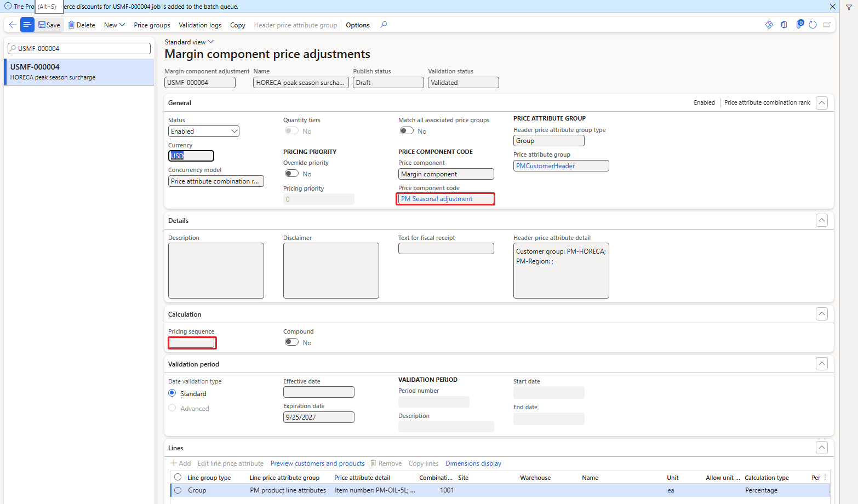The image size is (858, 504).
Task: Collapse the Lines section
Action: (821, 448)
